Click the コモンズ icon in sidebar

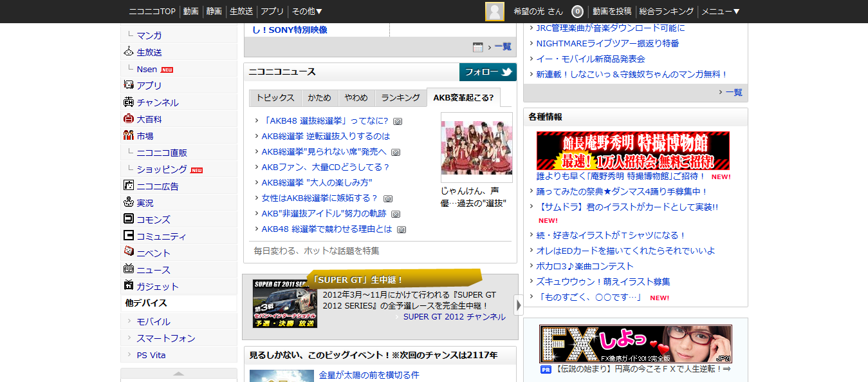(128, 219)
